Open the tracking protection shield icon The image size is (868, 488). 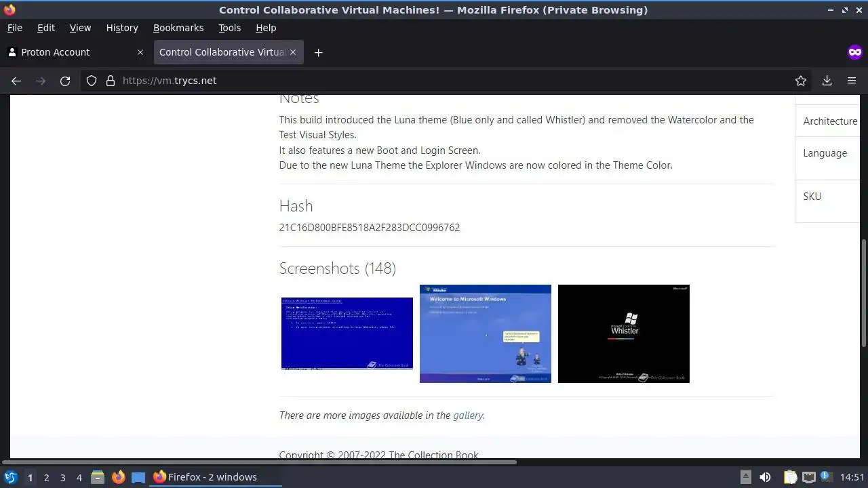[92, 81]
